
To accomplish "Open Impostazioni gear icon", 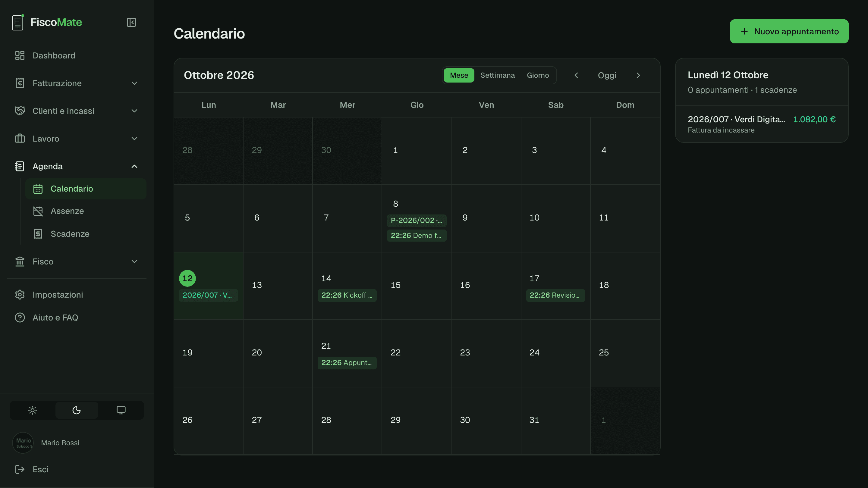I will pyautogui.click(x=20, y=295).
